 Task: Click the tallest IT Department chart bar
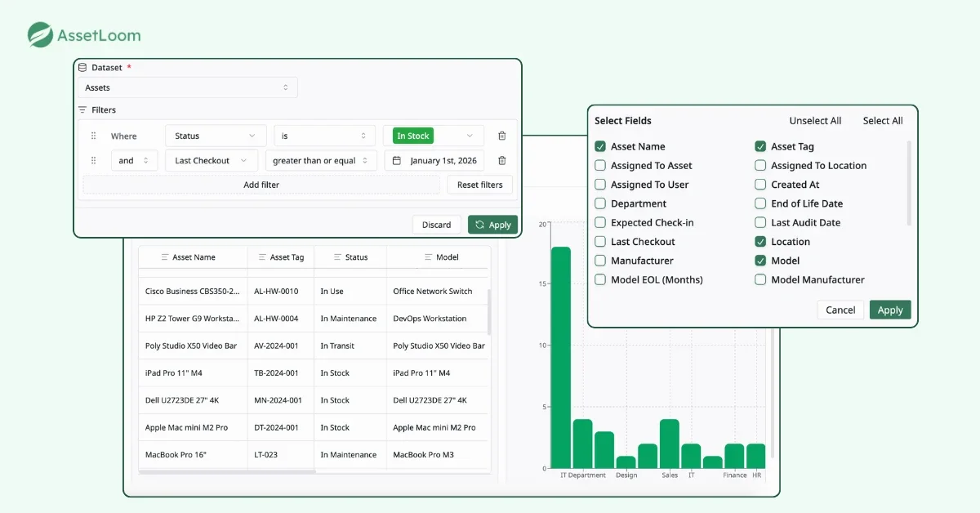click(561, 357)
